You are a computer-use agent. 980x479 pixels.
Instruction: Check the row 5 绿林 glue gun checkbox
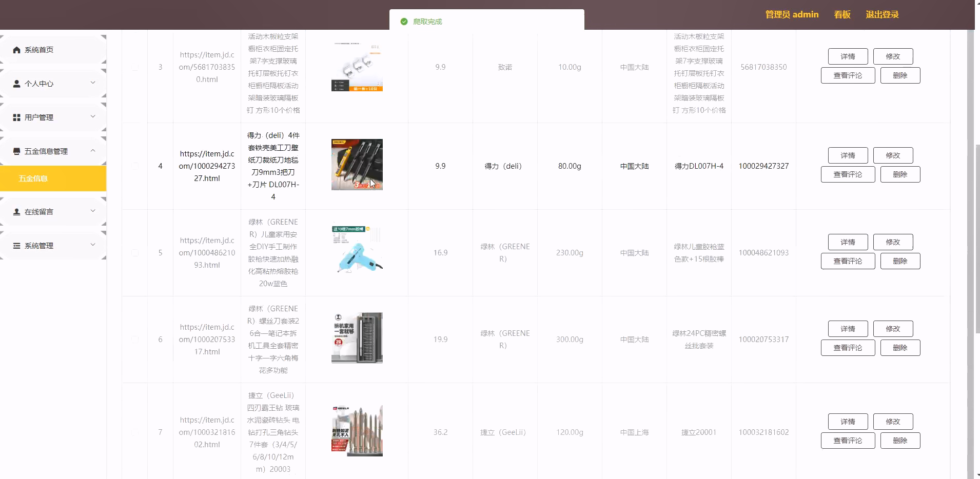coord(135,252)
